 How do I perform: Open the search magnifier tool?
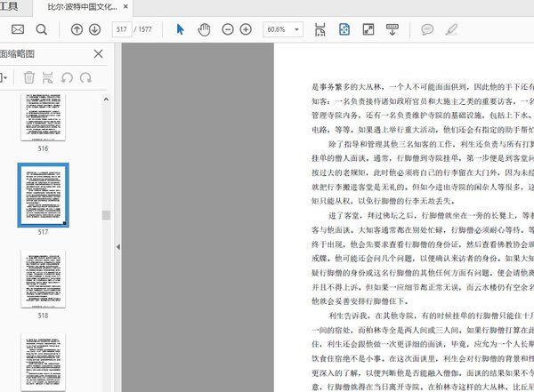pos(41,29)
